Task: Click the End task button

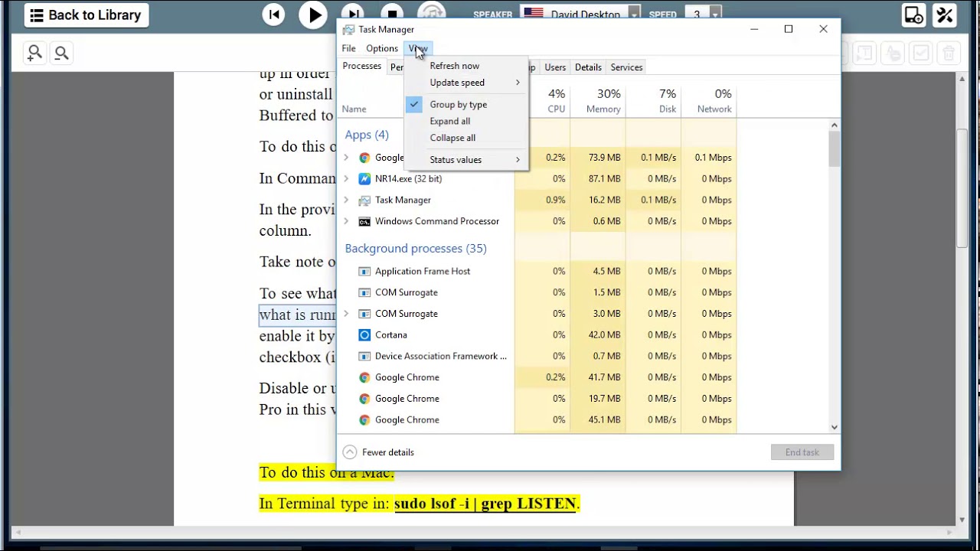Action: pos(802,452)
